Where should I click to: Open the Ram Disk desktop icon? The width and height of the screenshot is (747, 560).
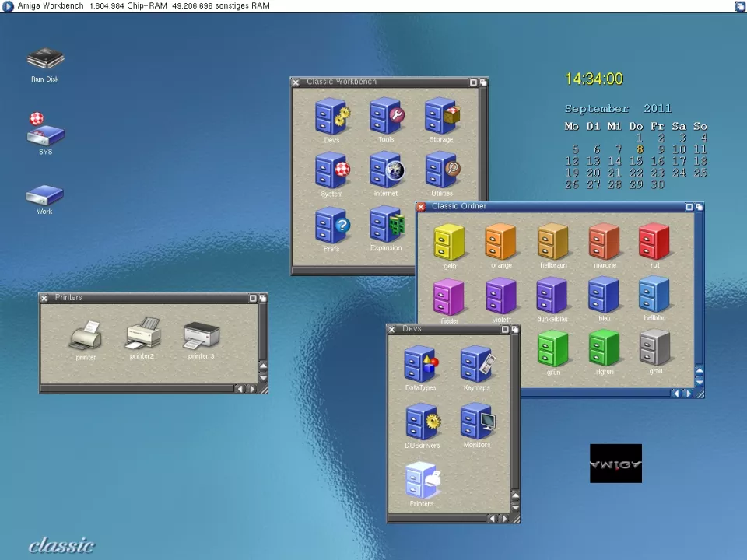(44, 60)
